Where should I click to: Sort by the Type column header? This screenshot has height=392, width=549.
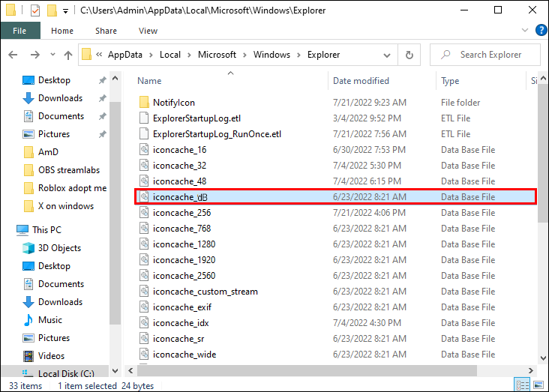pyautogui.click(x=450, y=81)
